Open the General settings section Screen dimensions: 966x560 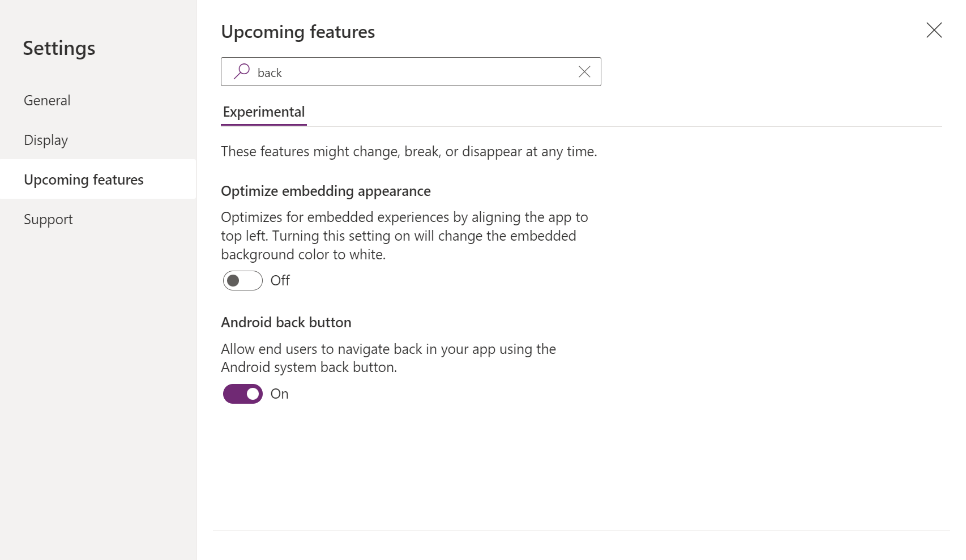point(47,100)
